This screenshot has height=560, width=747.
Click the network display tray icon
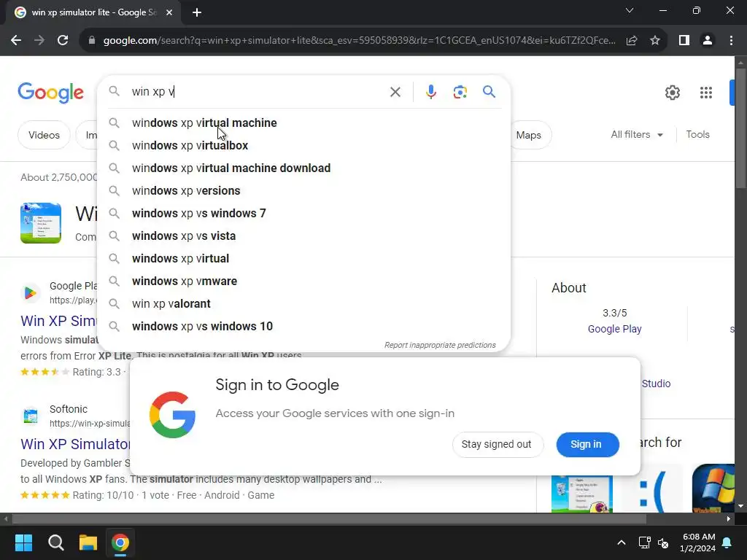pos(644,542)
